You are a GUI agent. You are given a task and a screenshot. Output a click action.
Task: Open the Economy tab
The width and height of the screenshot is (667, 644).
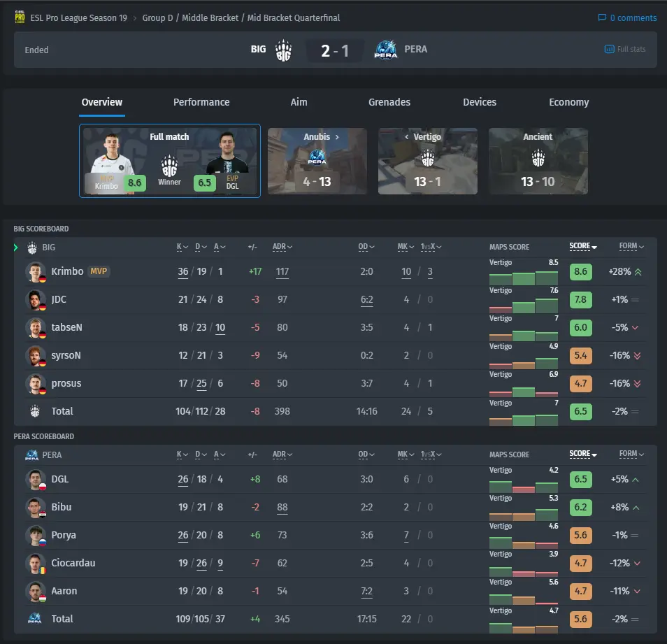click(568, 103)
